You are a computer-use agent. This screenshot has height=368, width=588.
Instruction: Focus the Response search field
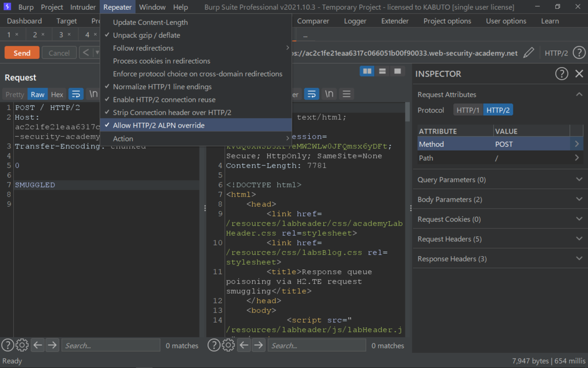(317, 345)
